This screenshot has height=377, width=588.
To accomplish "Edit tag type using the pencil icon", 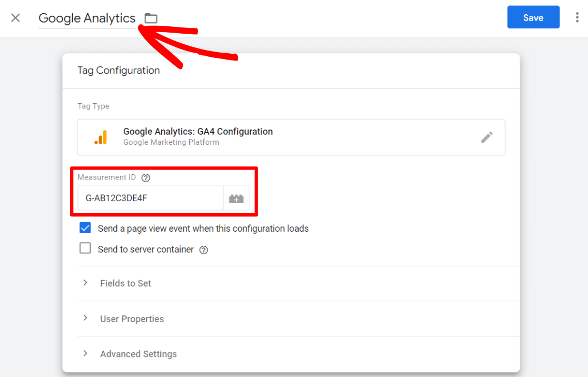I will click(x=487, y=137).
